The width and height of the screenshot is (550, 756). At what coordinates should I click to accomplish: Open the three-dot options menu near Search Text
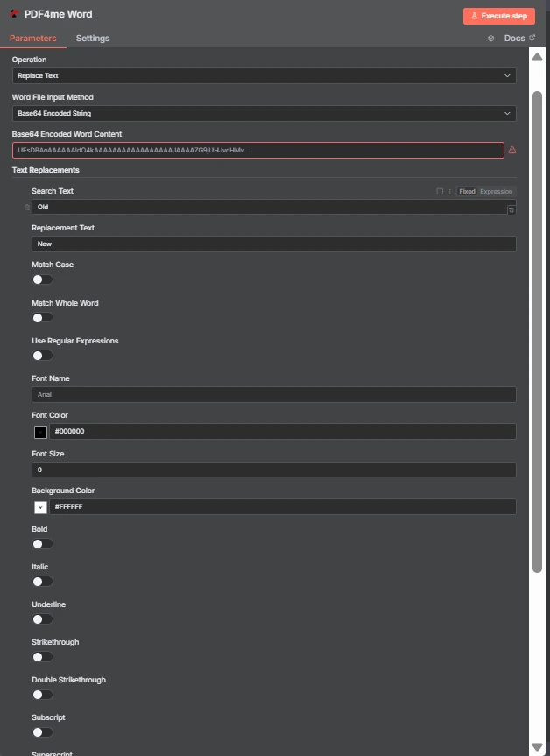pos(450,192)
